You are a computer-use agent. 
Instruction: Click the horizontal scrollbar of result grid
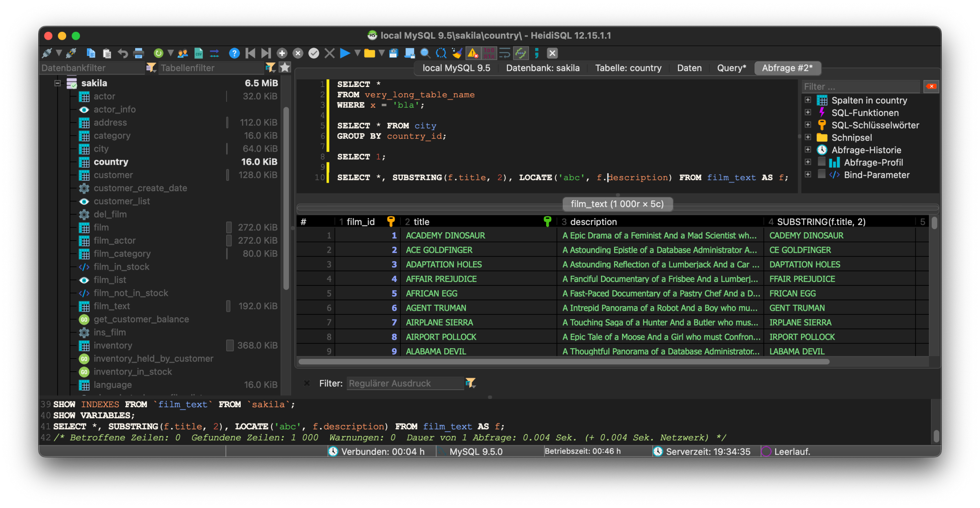coord(563,362)
